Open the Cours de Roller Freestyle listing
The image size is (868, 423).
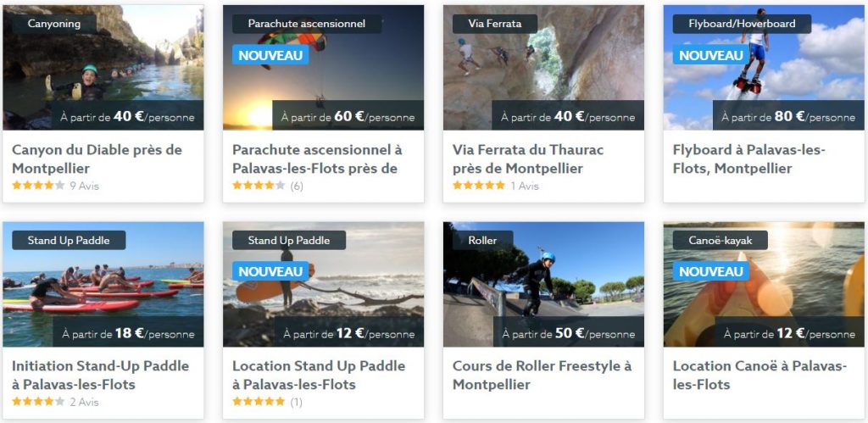[542, 376]
